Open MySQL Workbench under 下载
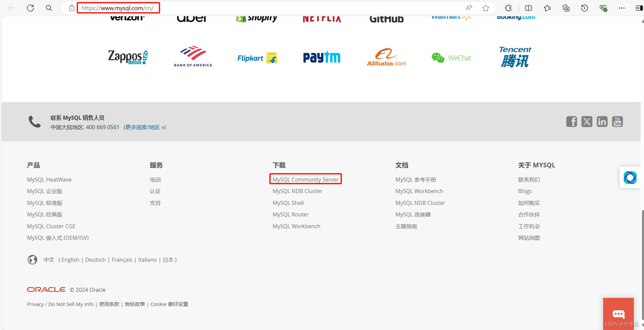The width and height of the screenshot is (644, 330). [x=296, y=226]
